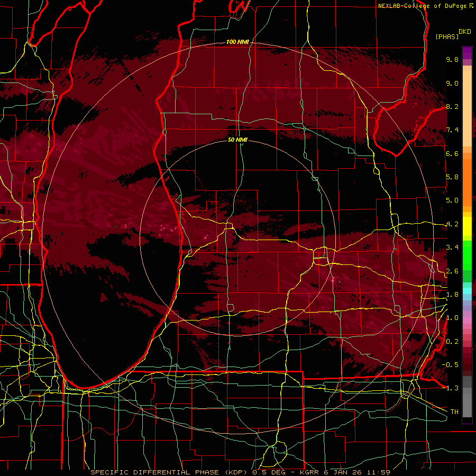Pick the orange color bar segment
Image resolution: width=476 pixels, height=476 pixels.
(467, 182)
